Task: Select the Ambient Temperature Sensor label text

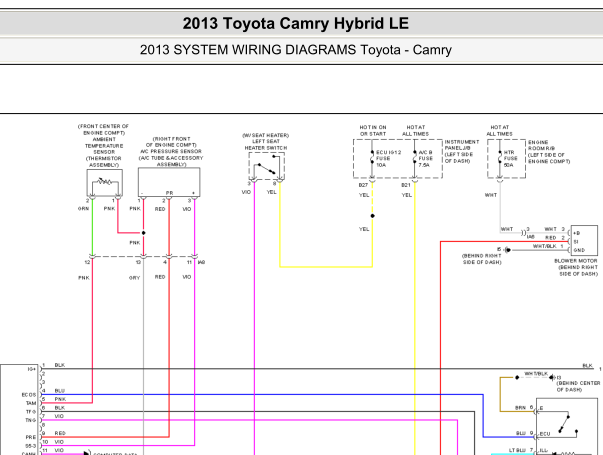Action: pos(103,146)
